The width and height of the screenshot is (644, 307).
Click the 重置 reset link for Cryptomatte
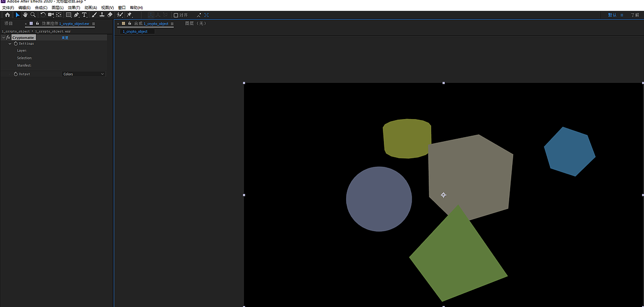coord(65,38)
